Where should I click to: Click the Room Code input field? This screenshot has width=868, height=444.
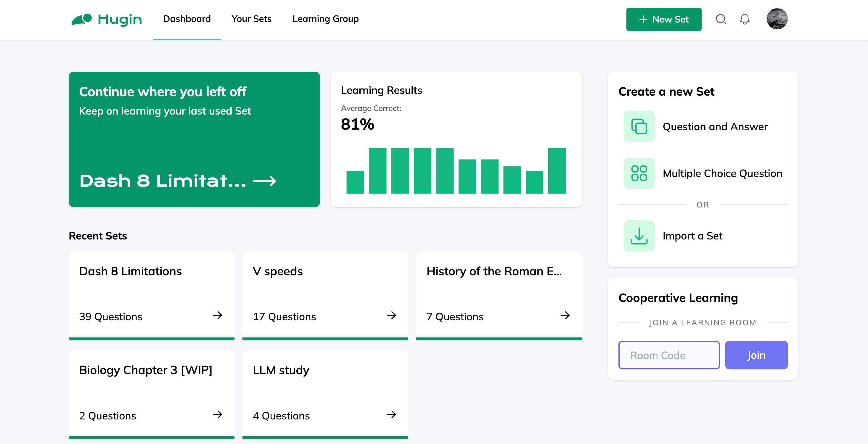669,355
